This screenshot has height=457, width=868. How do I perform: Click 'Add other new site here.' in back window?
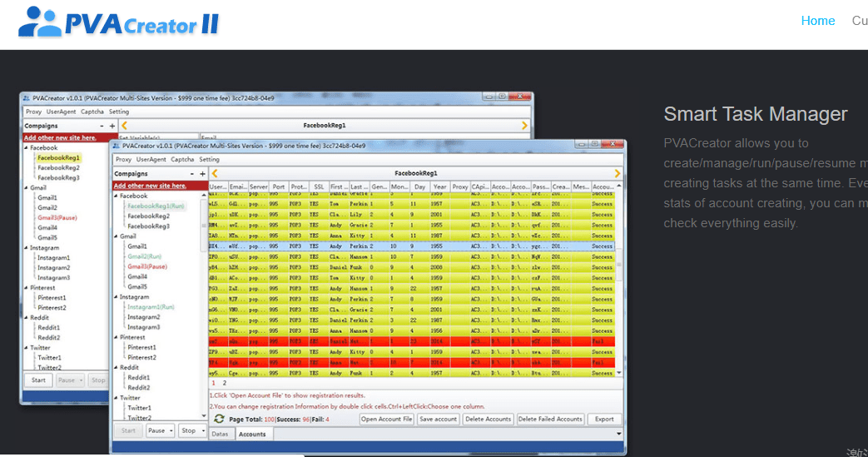click(60, 138)
